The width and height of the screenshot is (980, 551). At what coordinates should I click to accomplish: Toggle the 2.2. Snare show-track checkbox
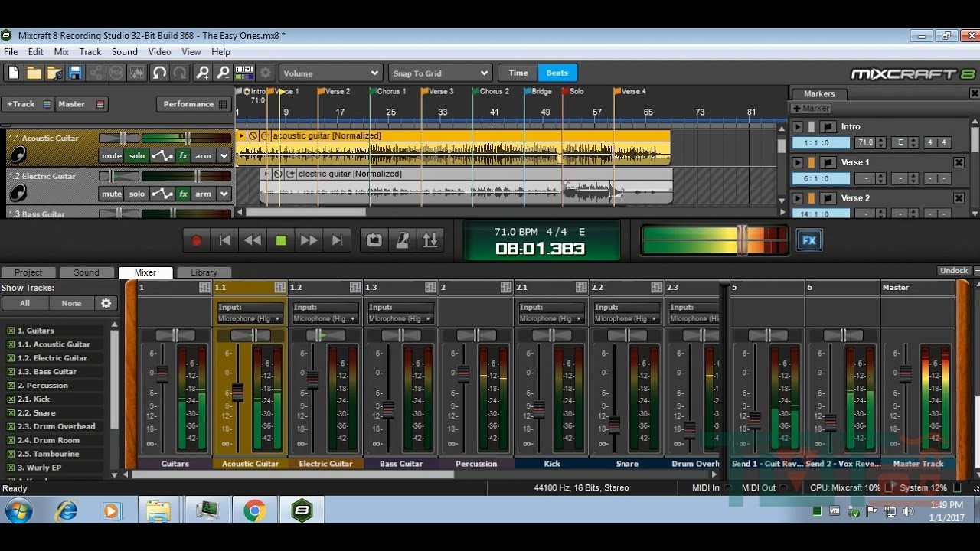click(11, 413)
